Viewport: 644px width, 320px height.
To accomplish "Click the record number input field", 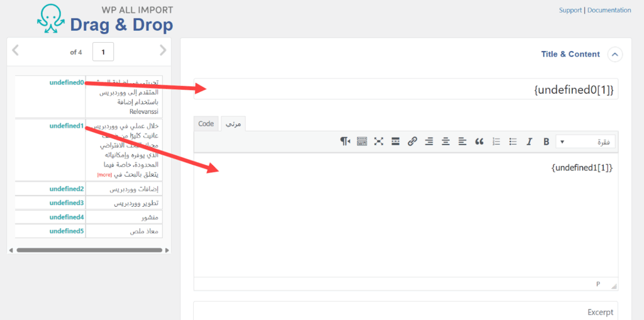I will pos(103,52).
